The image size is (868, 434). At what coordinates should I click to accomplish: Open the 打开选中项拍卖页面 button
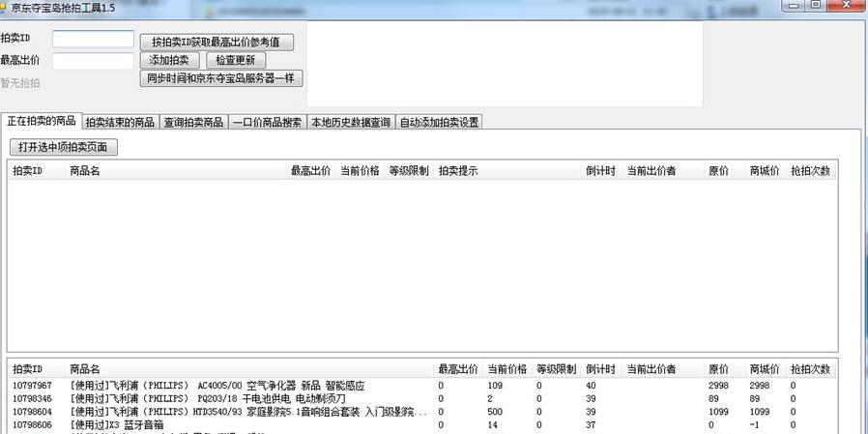64,148
